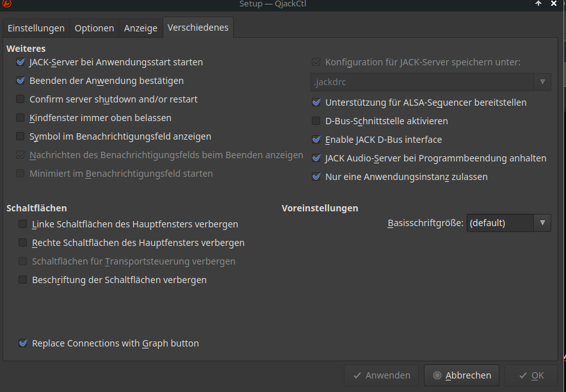Open the .jackdrc config file dropdown
Screen dimensions: 566x392
click(x=542, y=82)
